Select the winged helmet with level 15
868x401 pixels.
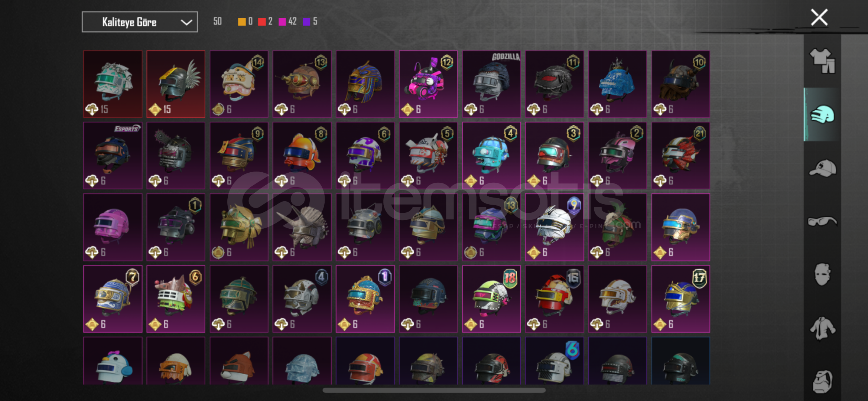[176, 84]
